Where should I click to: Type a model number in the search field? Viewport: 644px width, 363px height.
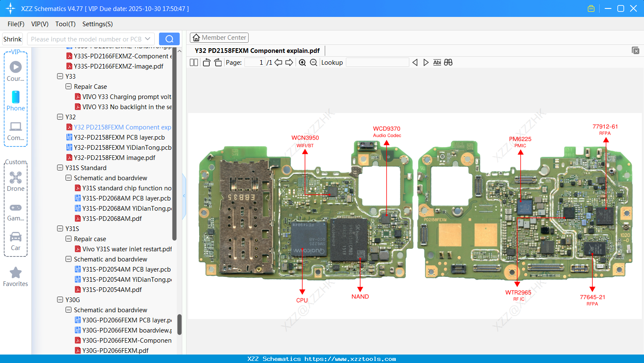(x=85, y=38)
